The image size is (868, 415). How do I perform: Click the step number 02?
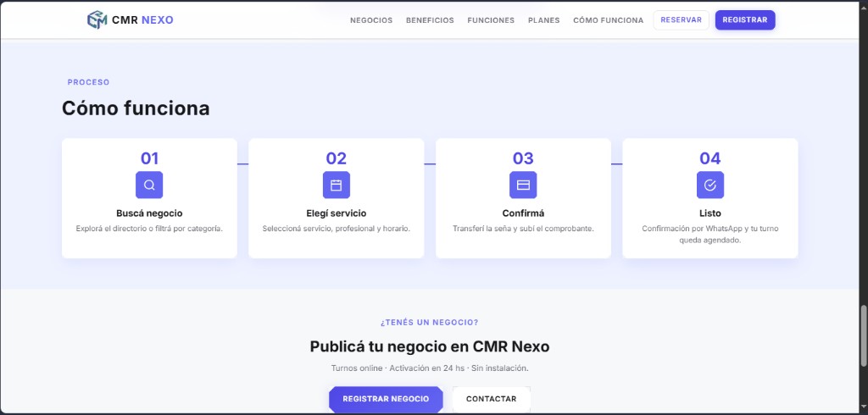336,159
